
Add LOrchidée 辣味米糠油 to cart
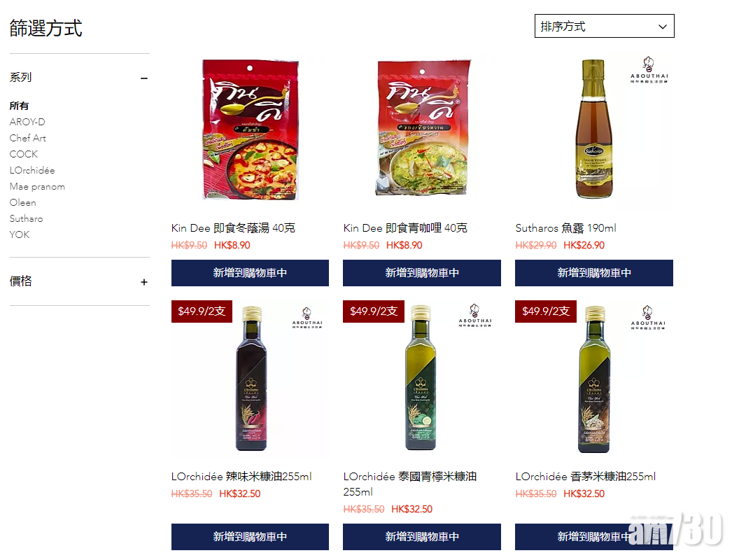coord(251,536)
